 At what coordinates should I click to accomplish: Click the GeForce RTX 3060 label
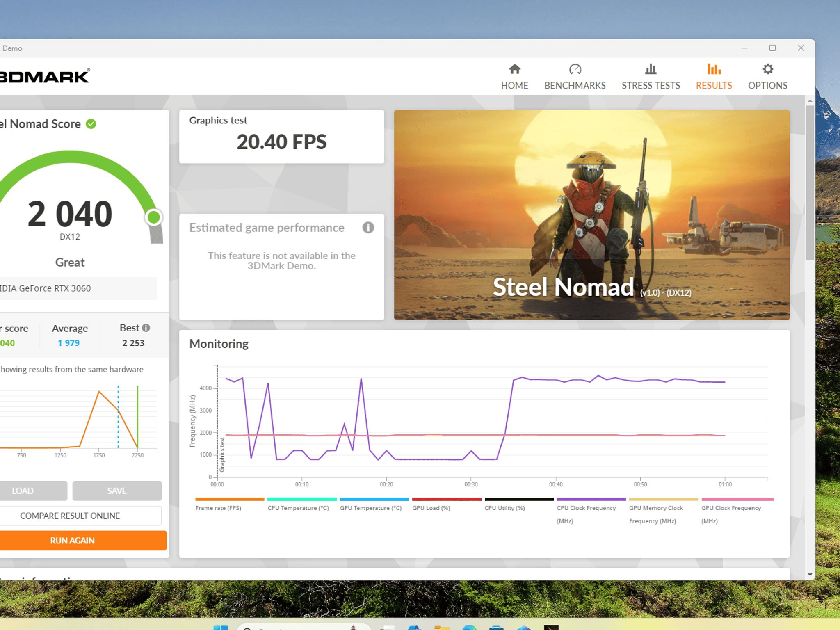[45, 288]
